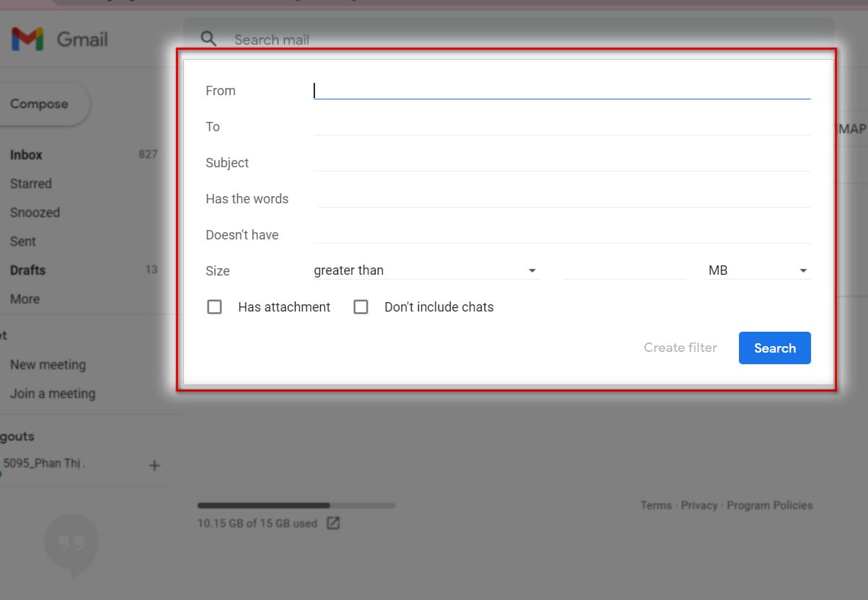This screenshot has height=600, width=868.
Task: Click the Gmail logo icon
Action: click(x=27, y=39)
